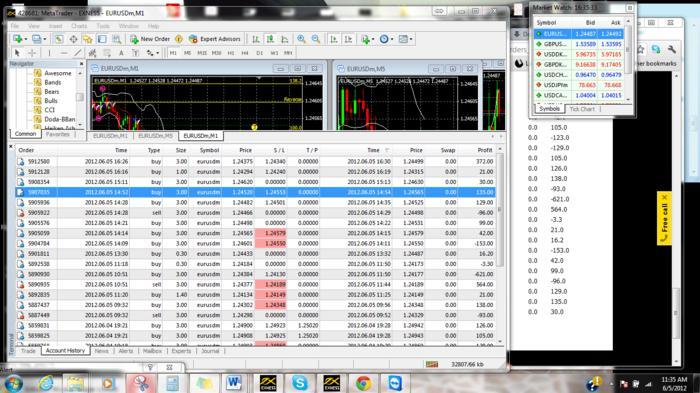Click the Navigator star-folder toolbar icon

(x=88, y=39)
